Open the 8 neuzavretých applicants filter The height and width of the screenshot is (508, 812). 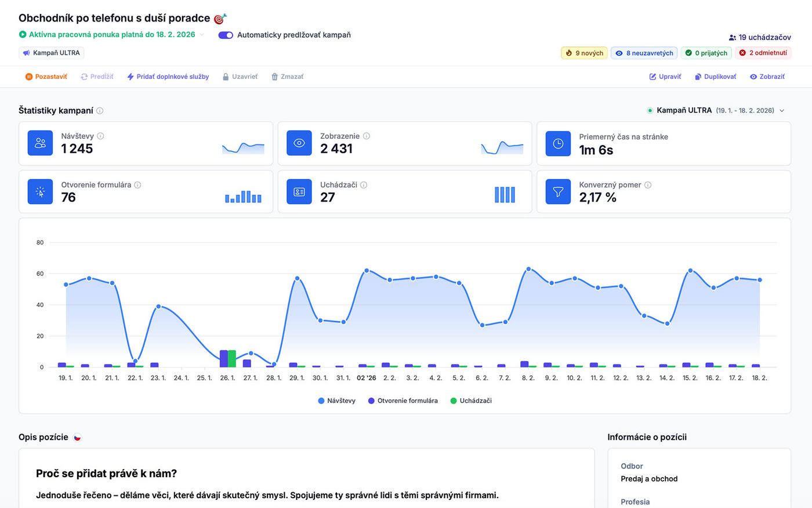644,53
